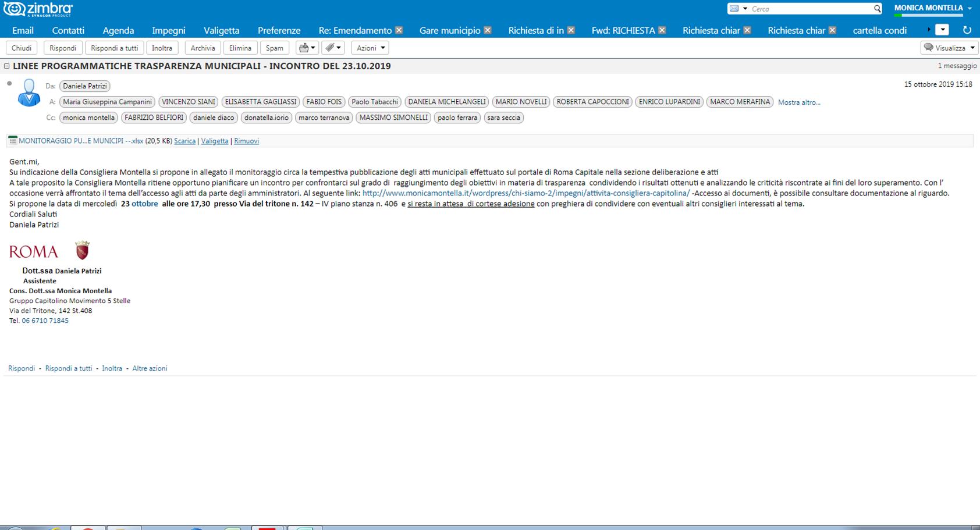Screen dimensions: 980x530
Task: Click the '23 ottobre' date link
Action: [x=140, y=204]
